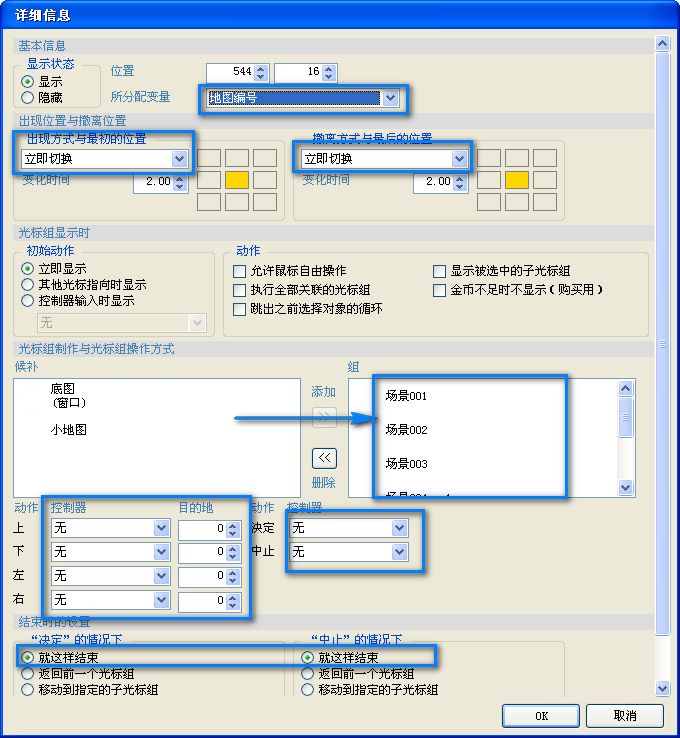The width and height of the screenshot is (680, 738).
Task: Select 底图 (窗口) in the 候补 list
Action: tap(68, 395)
